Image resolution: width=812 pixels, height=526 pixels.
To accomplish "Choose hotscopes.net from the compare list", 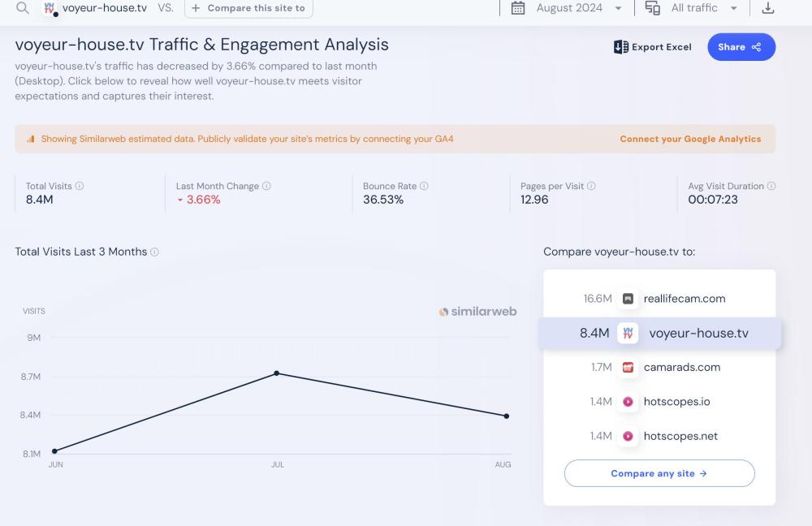I will [680, 436].
